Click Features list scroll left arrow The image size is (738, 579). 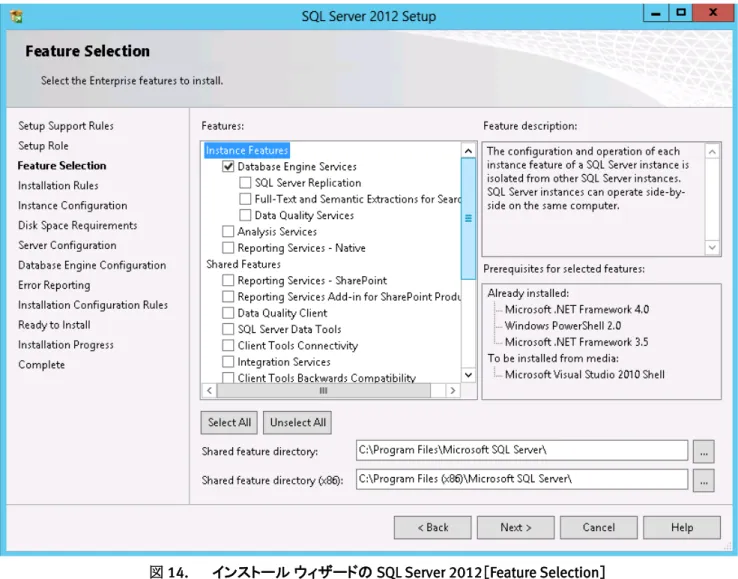(209, 390)
